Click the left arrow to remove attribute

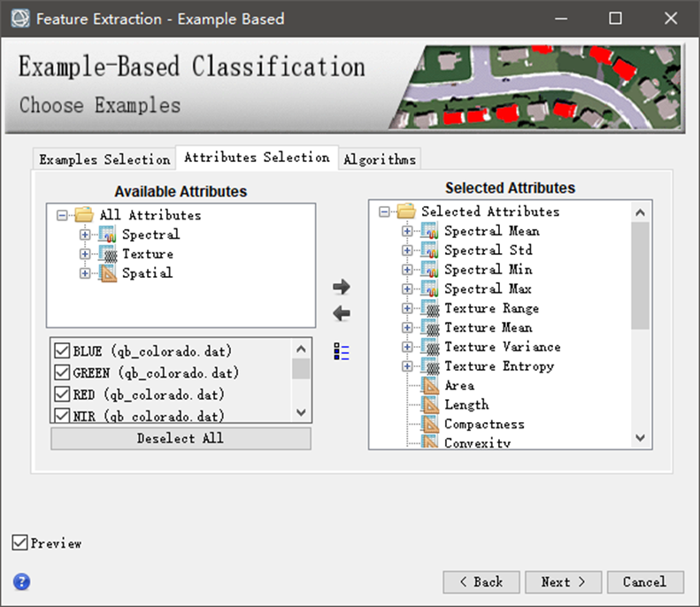click(x=342, y=313)
